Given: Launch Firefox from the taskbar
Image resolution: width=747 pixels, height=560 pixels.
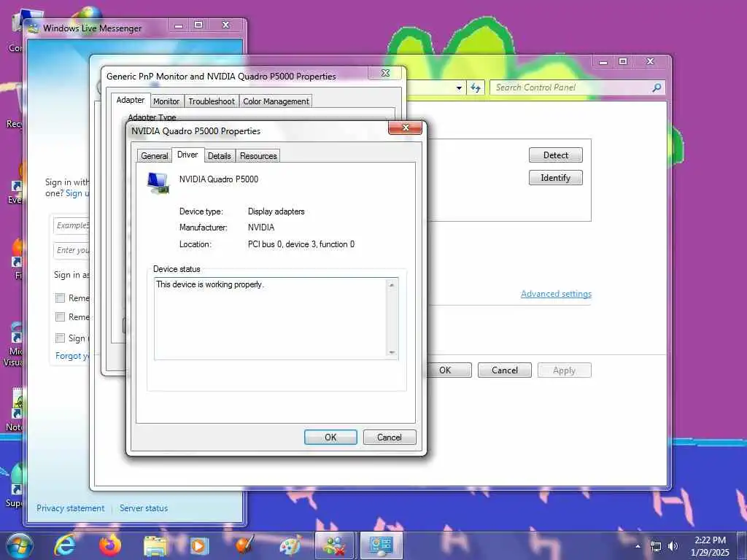Looking at the screenshot, I should pos(110,545).
